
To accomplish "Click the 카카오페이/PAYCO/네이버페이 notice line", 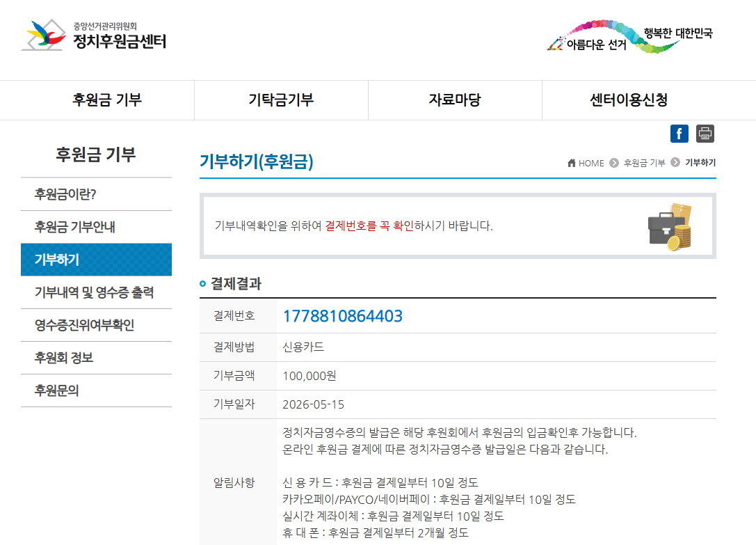I will tap(429, 499).
